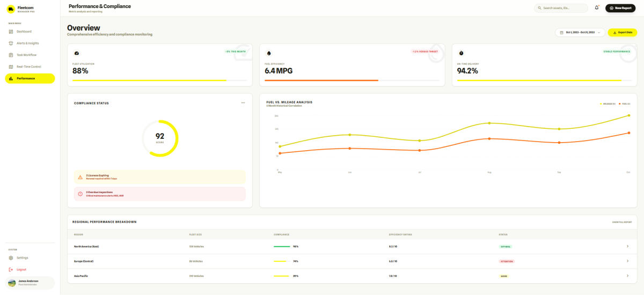The height and width of the screenshot is (295, 644).
Task: Click the 3 Licenses Expiring alert banner
Action: (x=159, y=177)
